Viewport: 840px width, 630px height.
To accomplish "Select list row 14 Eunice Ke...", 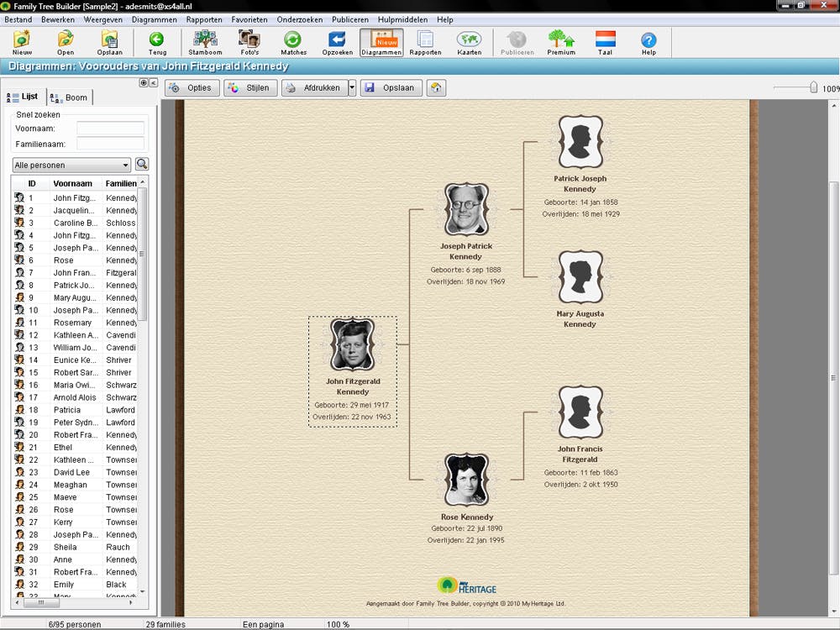I will pos(75,360).
